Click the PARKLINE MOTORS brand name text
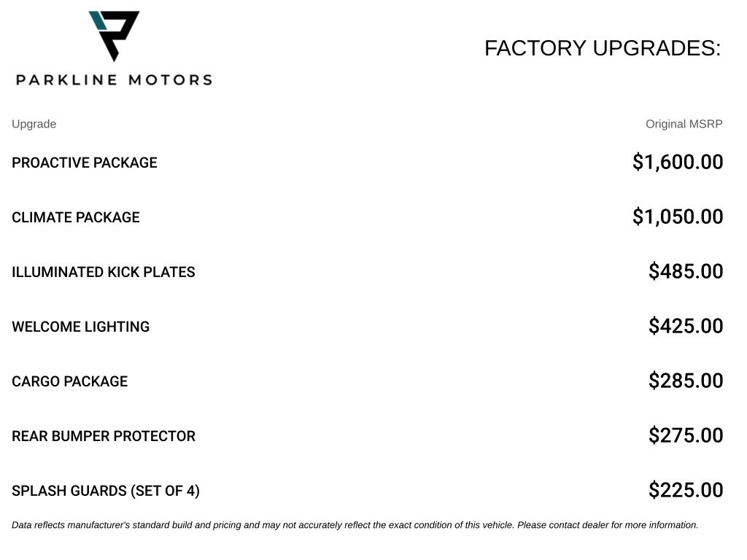747x560 pixels. tap(114, 80)
